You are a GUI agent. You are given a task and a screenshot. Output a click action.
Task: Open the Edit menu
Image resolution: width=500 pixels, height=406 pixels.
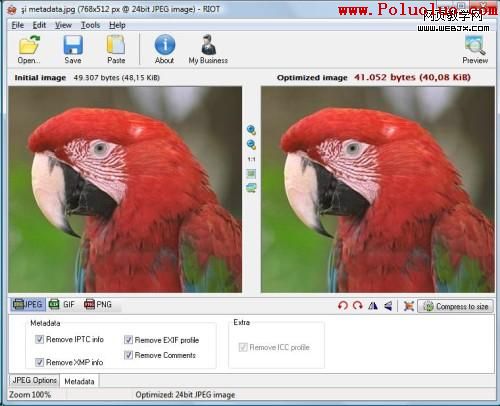pyautogui.click(x=39, y=25)
